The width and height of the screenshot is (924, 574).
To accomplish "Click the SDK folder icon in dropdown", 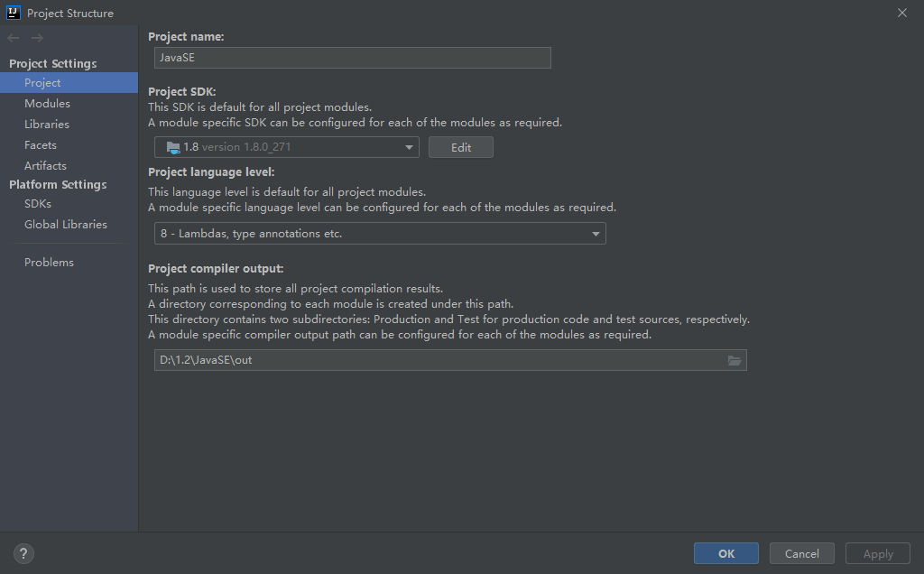I will (x=173, y=147).
